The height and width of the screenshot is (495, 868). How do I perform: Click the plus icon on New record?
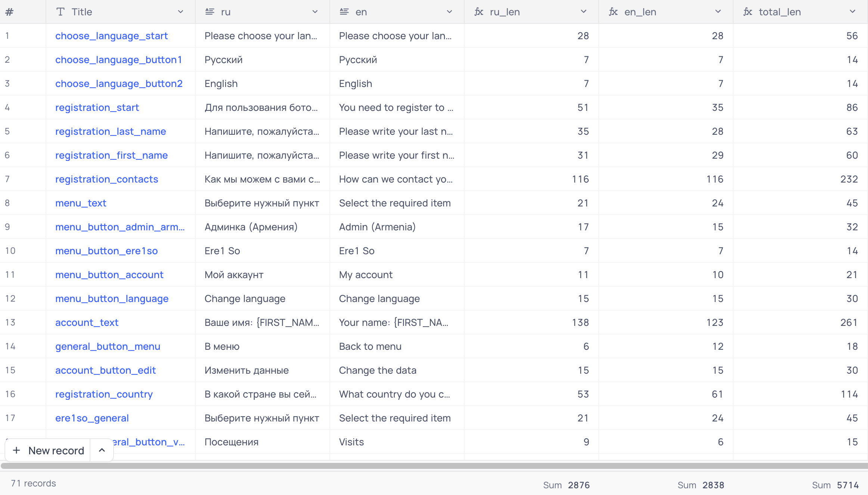[16, 451]
